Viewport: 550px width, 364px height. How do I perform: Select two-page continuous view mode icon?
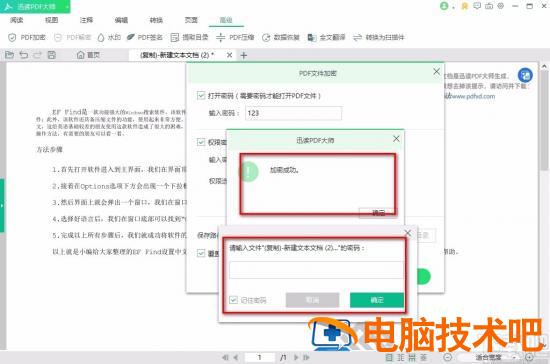(424, 357)
